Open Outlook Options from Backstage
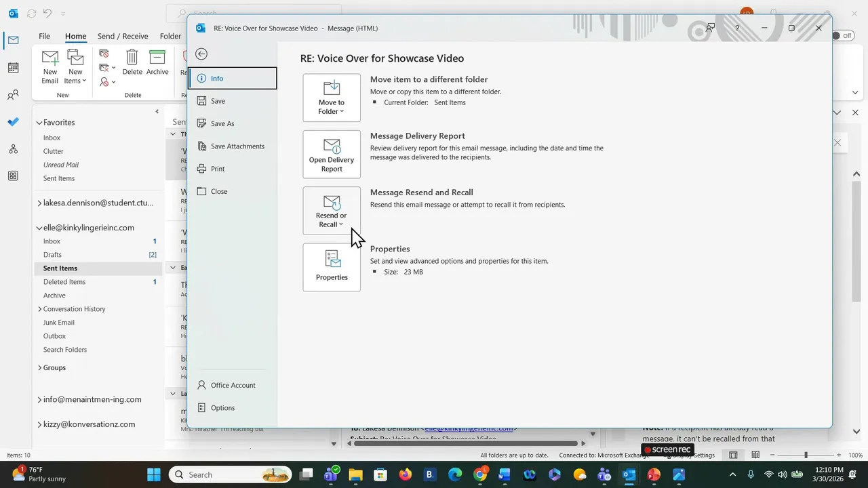 tap(233, 407)
